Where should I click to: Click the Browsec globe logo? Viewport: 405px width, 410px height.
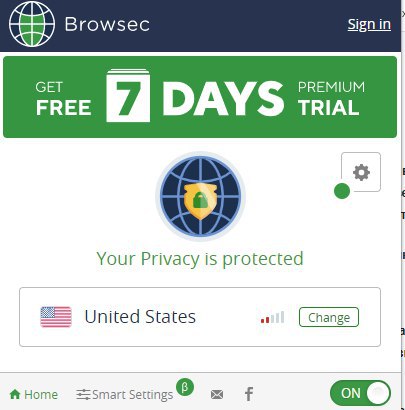32,24
